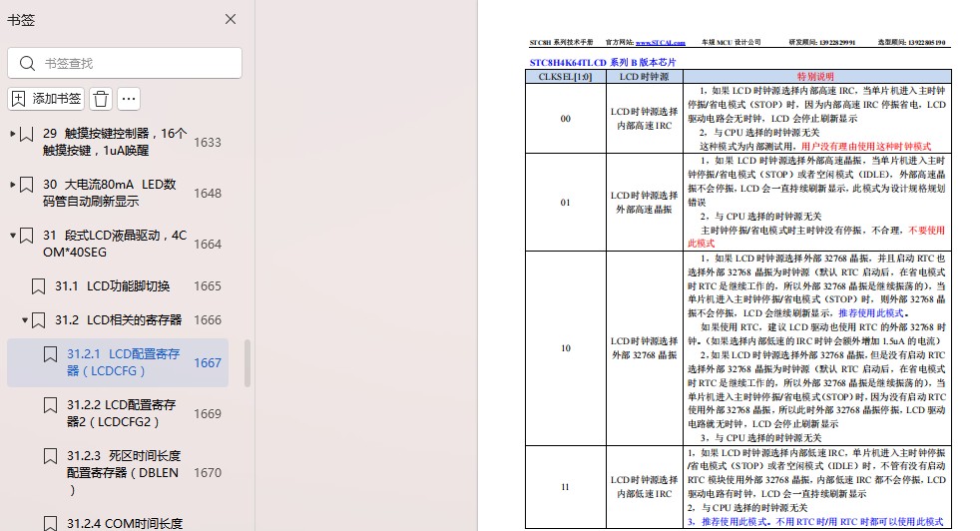Go to 31.1 LCD功能脚切换

coord(112,285)
